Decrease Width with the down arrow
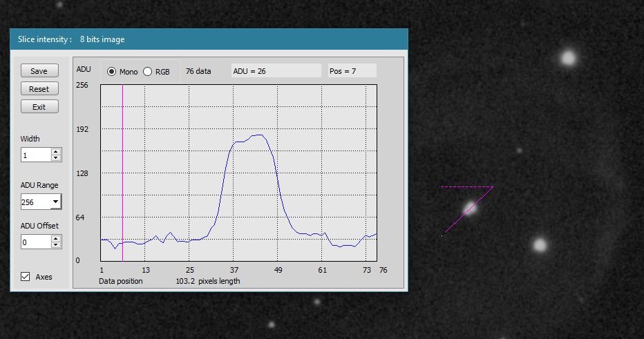 [56, 159]
